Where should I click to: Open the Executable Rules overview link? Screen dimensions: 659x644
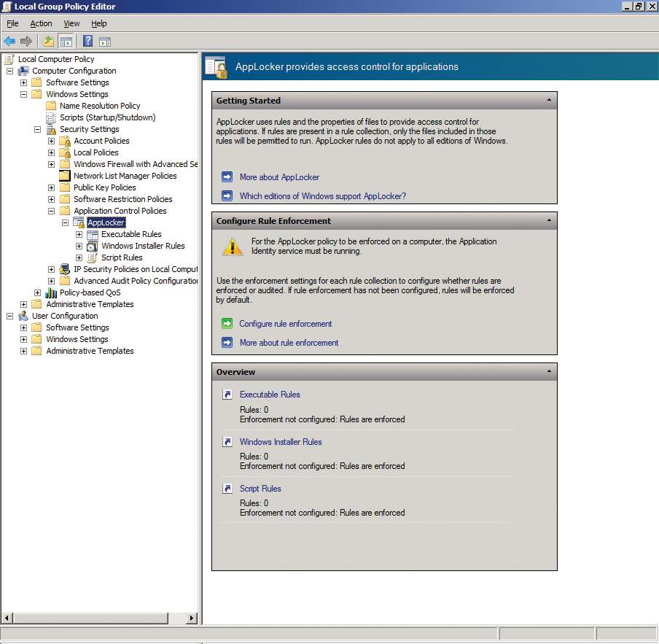tap(270, 394)
